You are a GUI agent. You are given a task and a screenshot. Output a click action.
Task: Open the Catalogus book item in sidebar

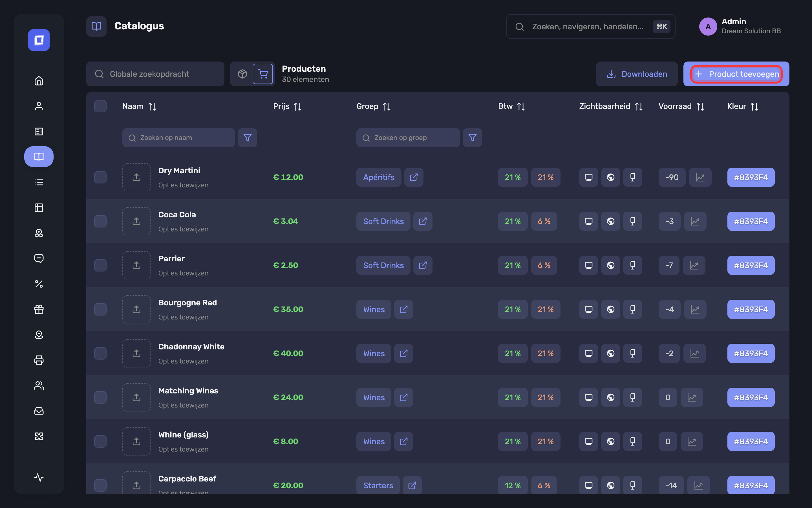(x=39, y=157)
